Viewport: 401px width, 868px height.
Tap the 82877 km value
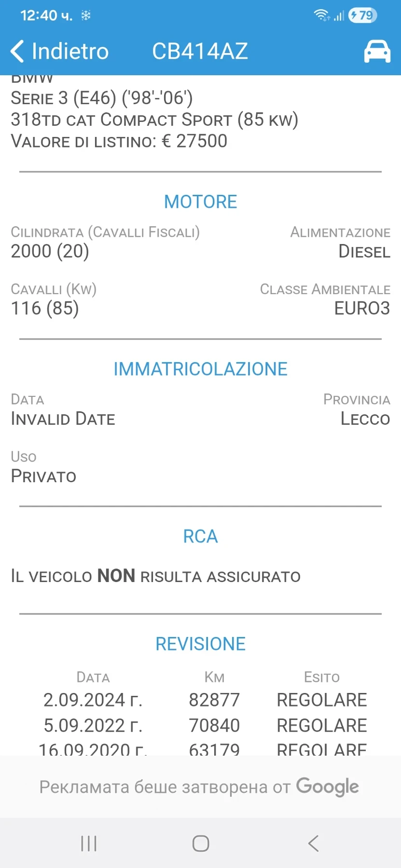click(214, 700)
